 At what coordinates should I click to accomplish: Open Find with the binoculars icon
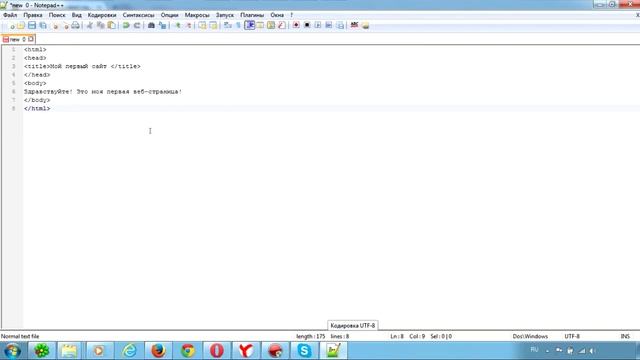pos(151,25)
